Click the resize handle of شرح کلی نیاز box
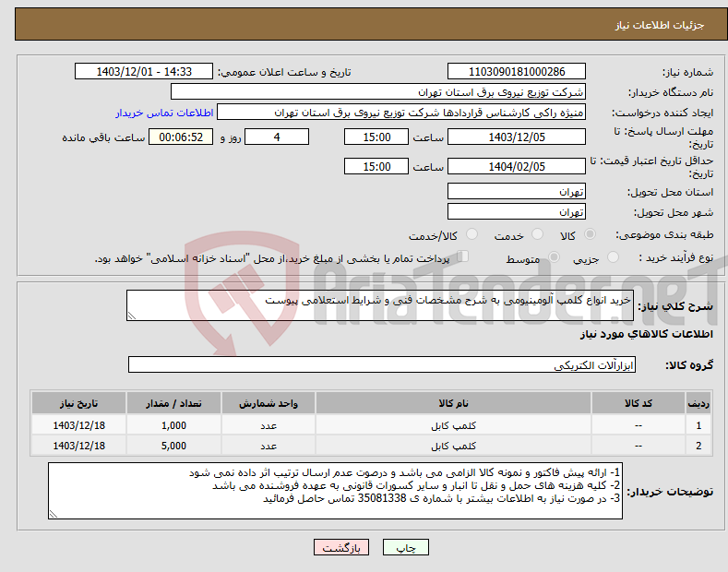Viewport: 728px width, 572px height. click(132, 316)
